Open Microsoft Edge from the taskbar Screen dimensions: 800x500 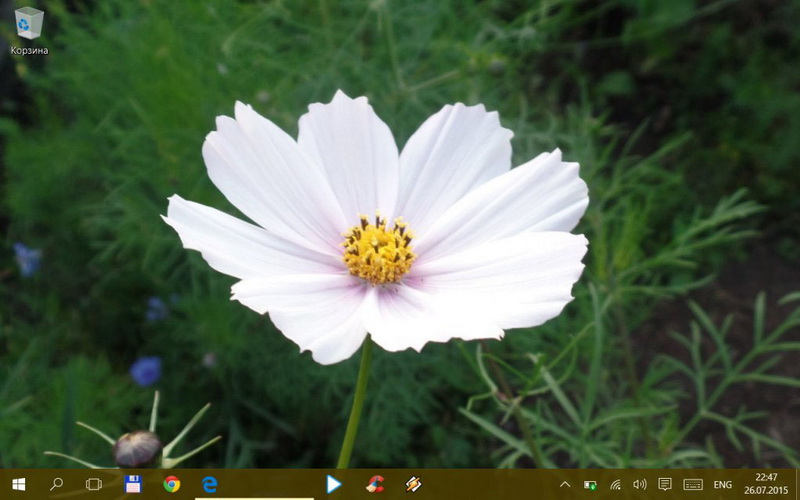[x=210, y=484]
